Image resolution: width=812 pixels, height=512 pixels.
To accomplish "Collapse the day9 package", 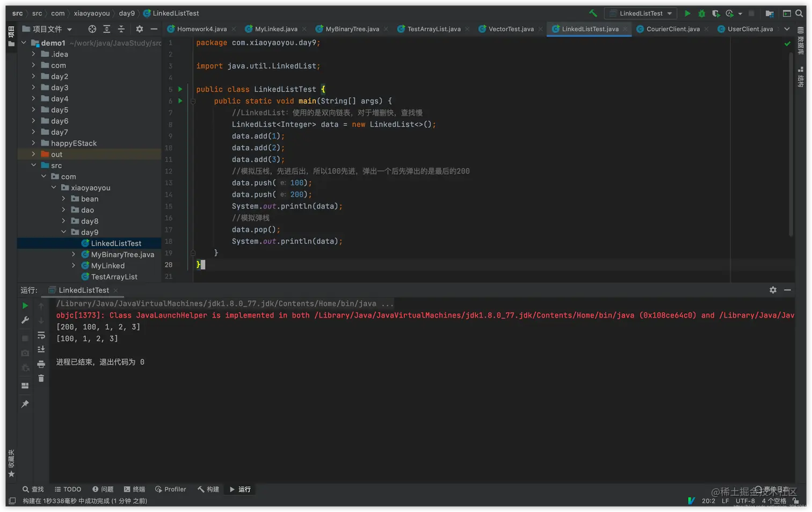I will 63,232.
